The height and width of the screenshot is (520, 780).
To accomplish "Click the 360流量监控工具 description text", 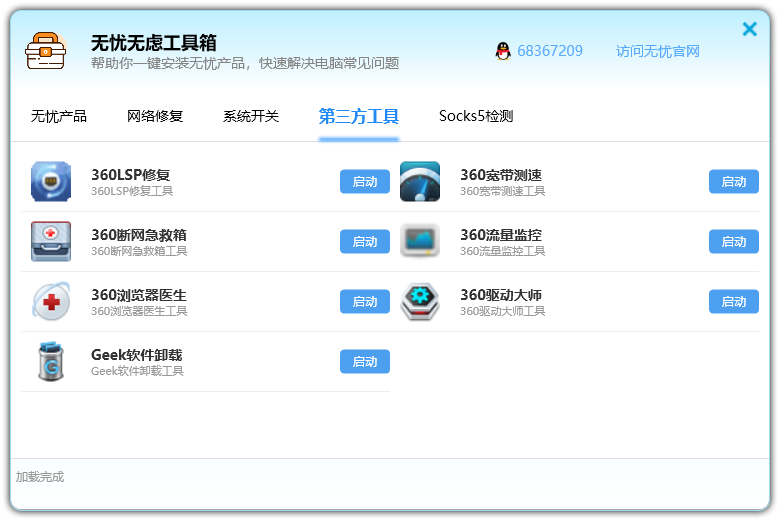I will [x=502, y=251].
